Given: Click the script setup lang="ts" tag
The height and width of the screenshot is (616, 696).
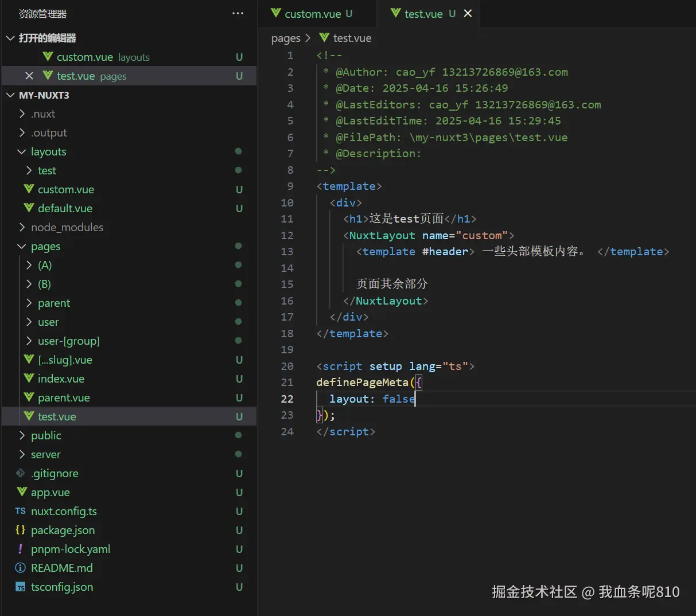Looking at the screenshot, I should pyautogui.click(x=395, y=366).
